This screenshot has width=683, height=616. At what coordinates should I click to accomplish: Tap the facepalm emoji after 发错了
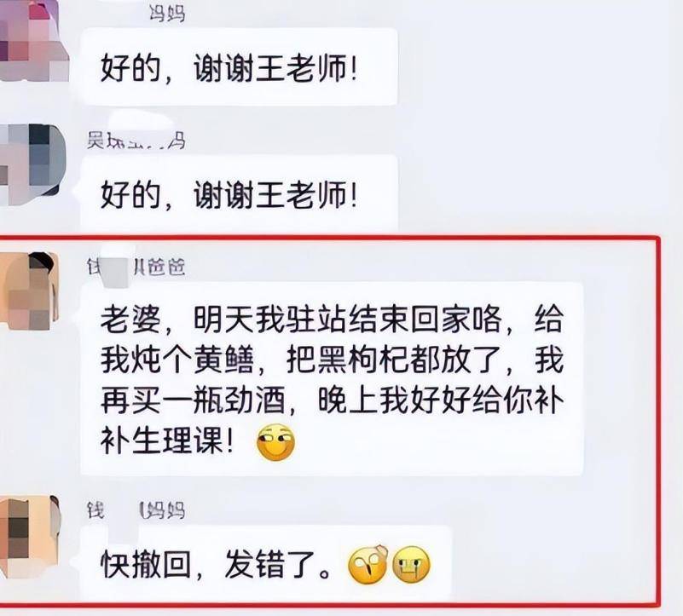click(368, 564)
